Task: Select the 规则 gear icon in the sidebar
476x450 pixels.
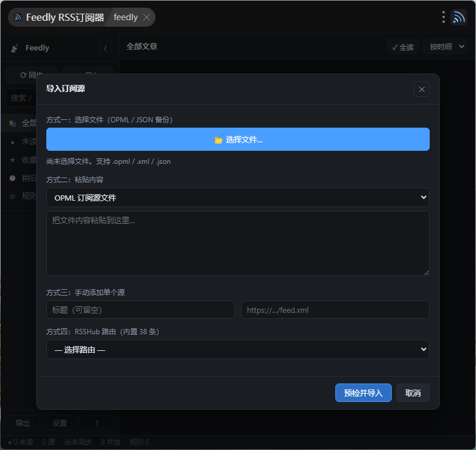Action: pyautogui.click(x=12, y=197)
